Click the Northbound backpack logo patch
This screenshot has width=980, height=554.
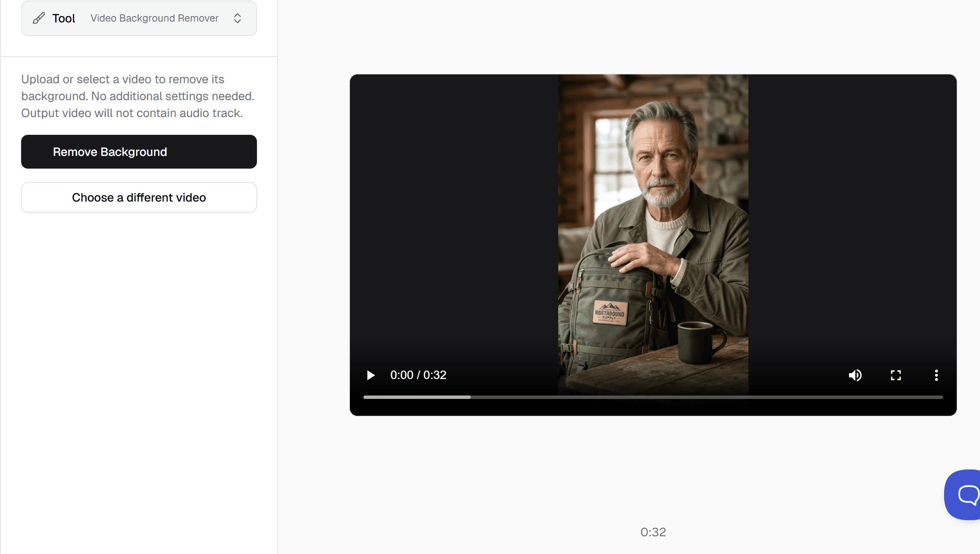[x=609, y=314]
